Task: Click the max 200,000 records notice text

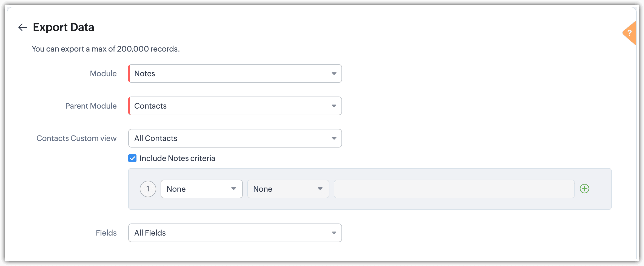Action: tap(106, 49)
